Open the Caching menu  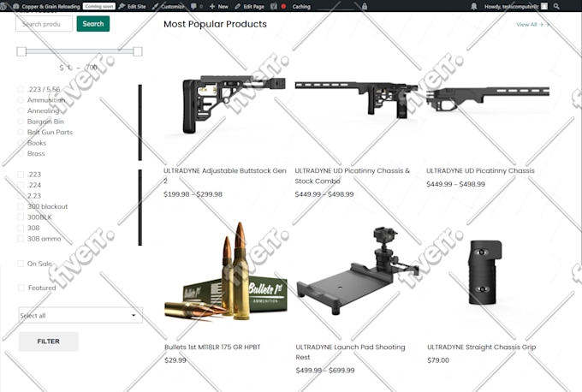[x=301, y=6]
